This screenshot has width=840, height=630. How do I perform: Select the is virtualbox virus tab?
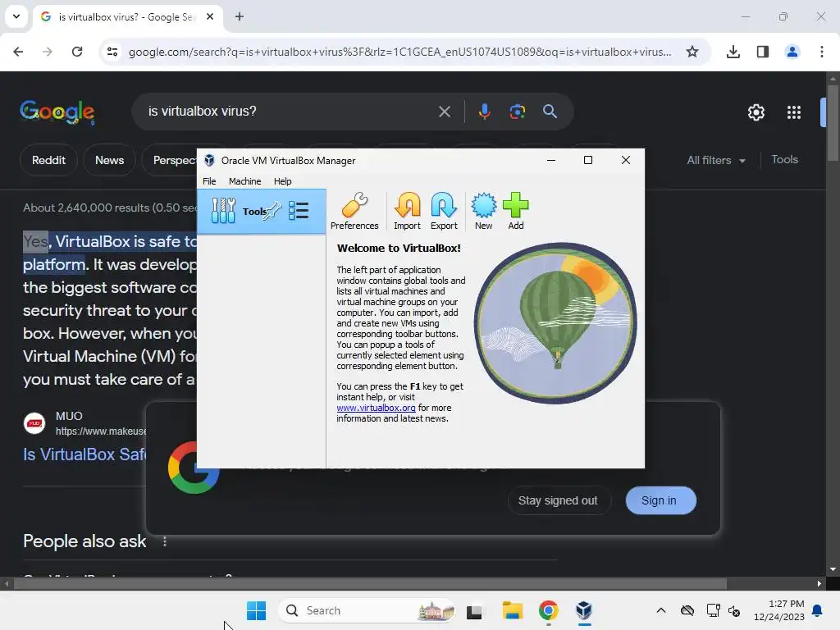(x=126, y=16)
